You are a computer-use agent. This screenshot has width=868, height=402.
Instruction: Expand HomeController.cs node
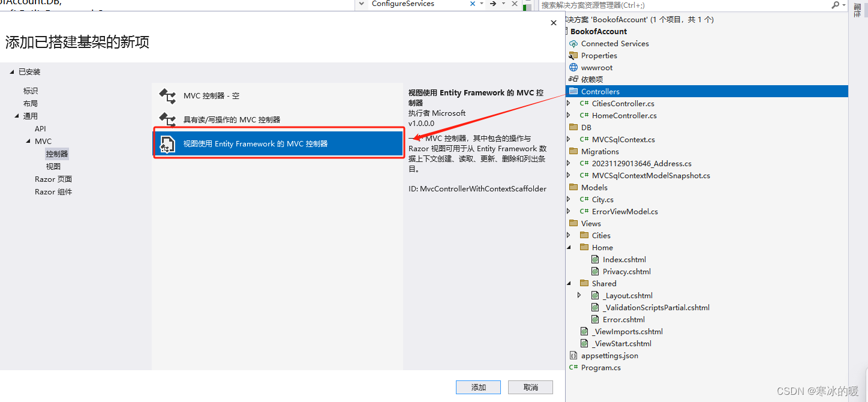[x=569, y=116]
